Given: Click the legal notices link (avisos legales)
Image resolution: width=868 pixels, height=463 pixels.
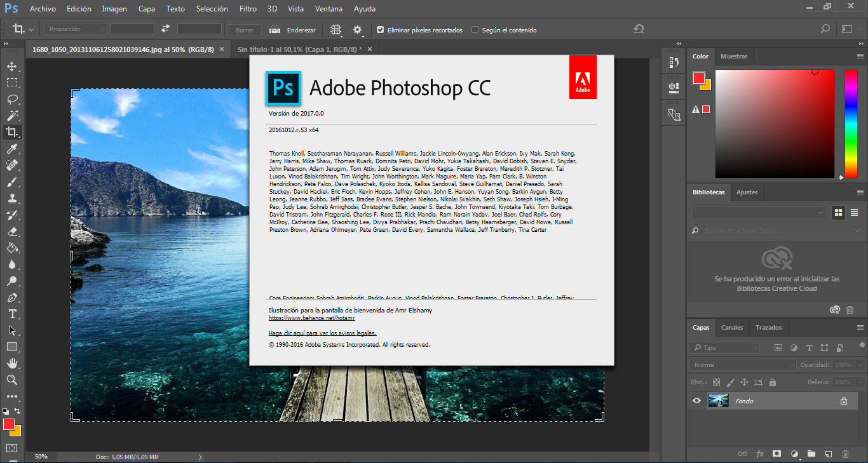Looking at the screenshot, I should pyautogui.click(x=323, y=333).
